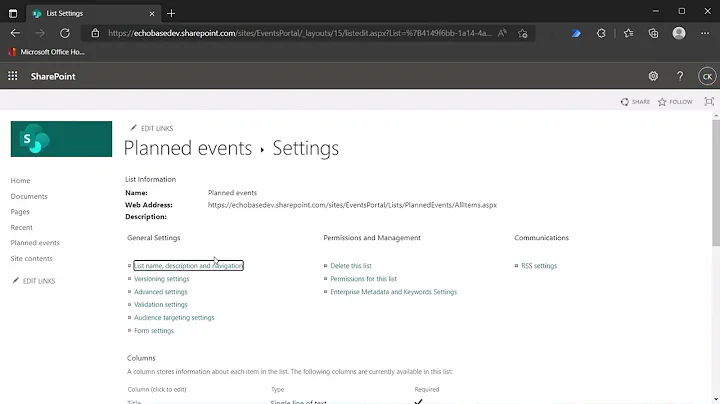The width and height of the screenshot is (720, 404).
Task: Open the SharePoint app launcher waffle
Action: click(13, 76)
